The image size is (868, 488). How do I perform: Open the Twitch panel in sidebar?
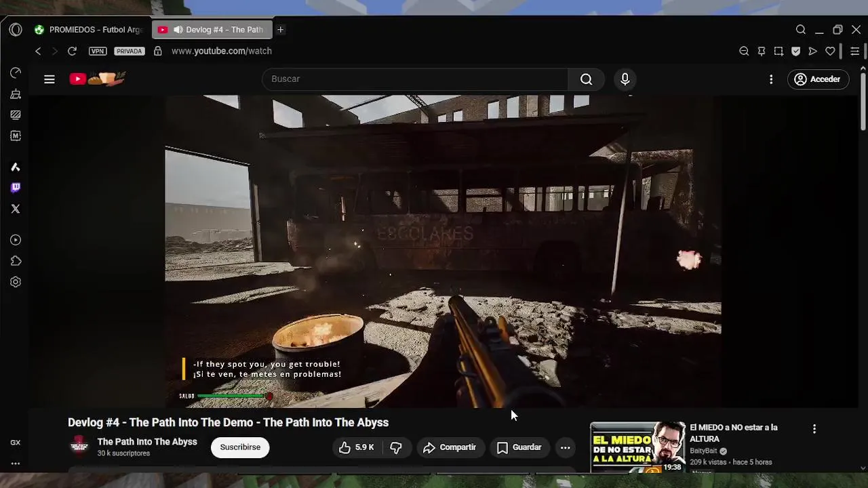tap(16, 188)
